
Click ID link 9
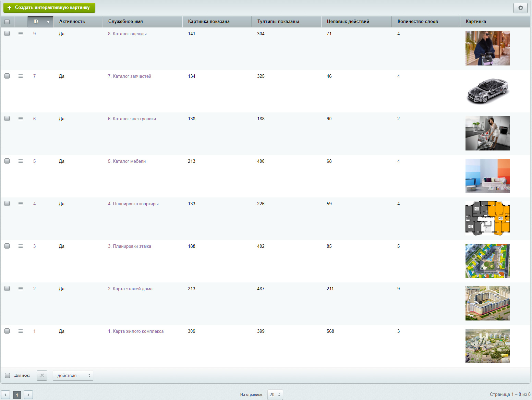click(x=34, y=34)
